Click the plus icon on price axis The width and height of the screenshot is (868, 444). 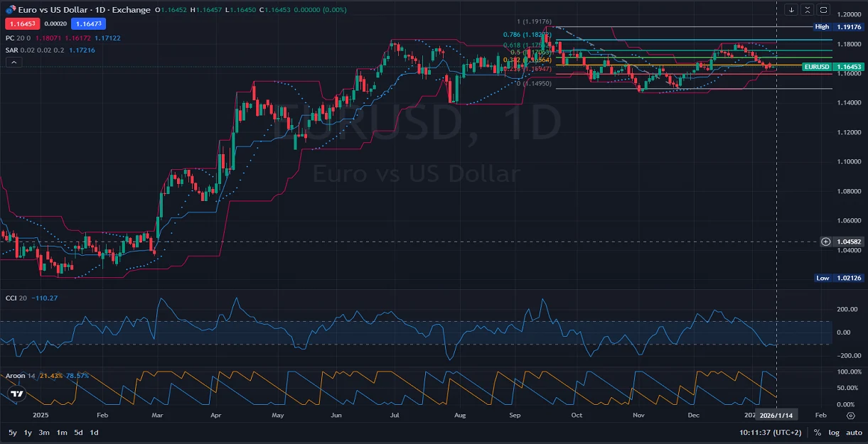[x=825, y=242]
